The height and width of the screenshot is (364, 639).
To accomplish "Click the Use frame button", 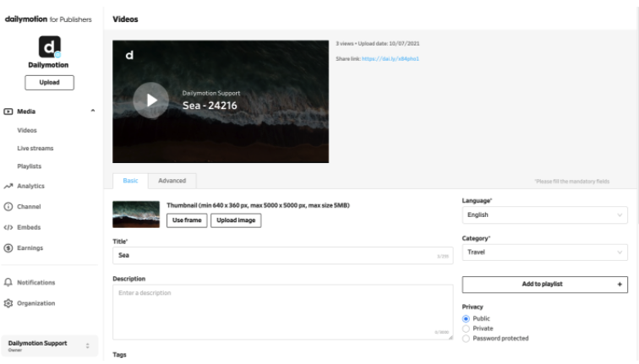I will (187, 220).
